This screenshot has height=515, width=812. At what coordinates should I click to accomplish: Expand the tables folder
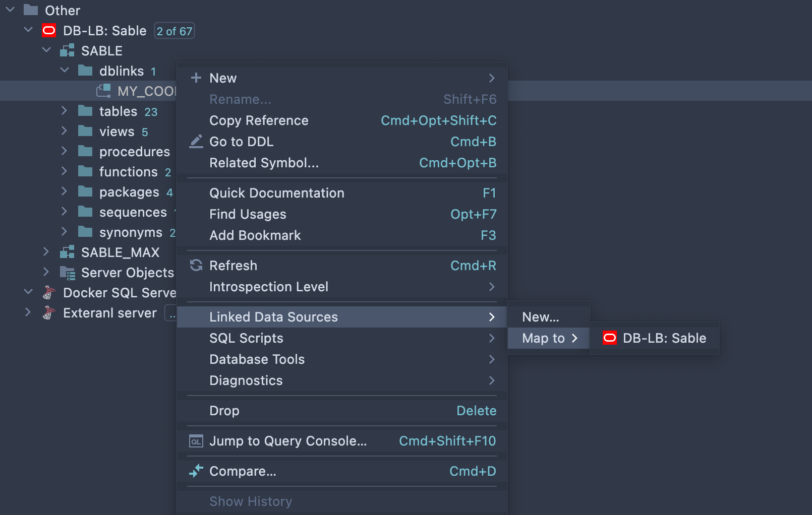(64, 111)
